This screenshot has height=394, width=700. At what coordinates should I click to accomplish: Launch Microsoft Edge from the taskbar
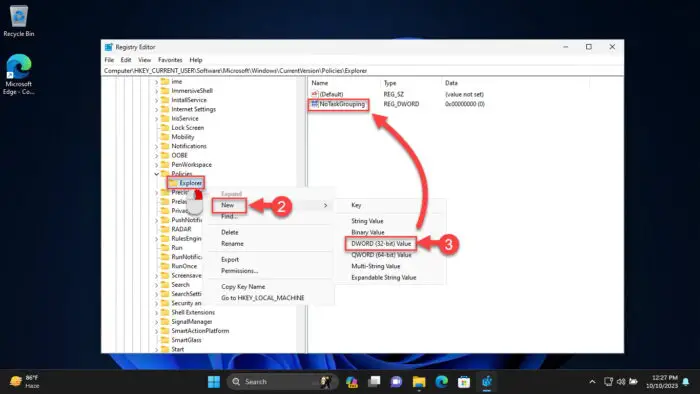(x=442, y=382)
